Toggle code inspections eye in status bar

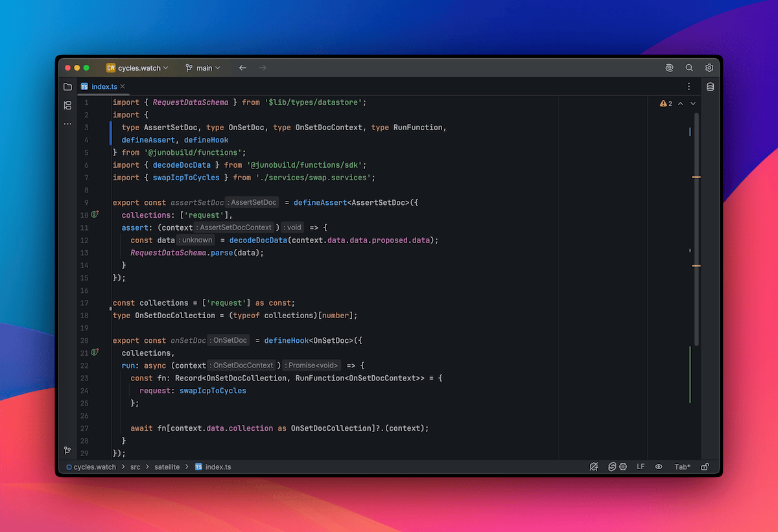point(659,467)
